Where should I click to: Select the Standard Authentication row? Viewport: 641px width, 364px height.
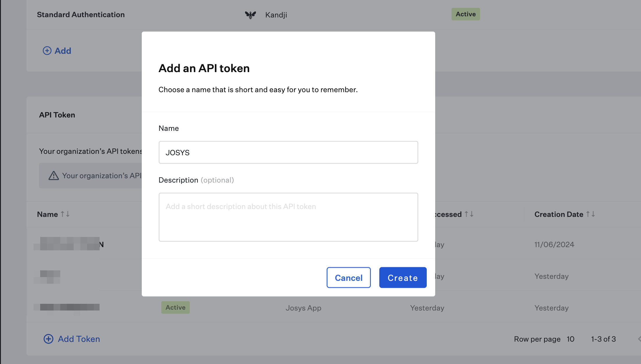(81, 15)
